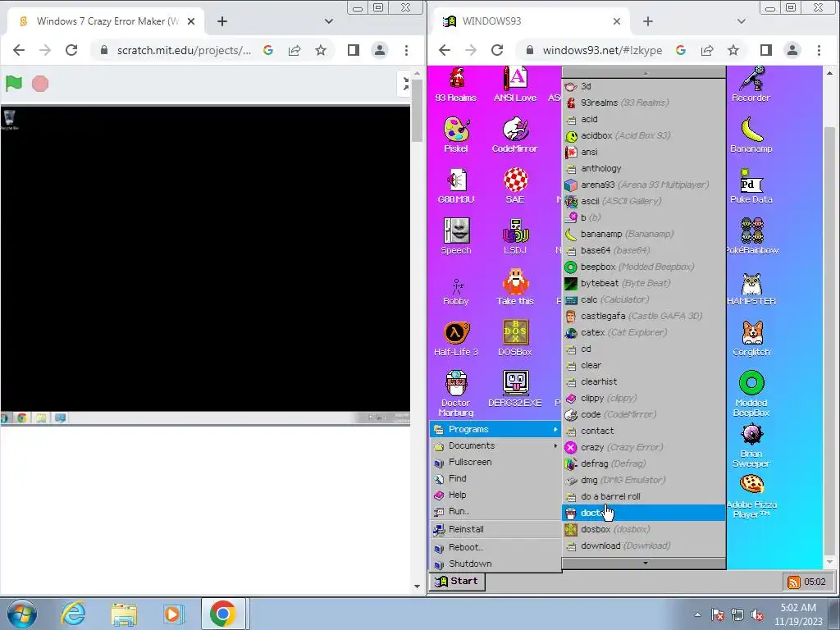Launch the Half-Life 3 icon
The image size is (840, 630).
click(x=456, y=339)
